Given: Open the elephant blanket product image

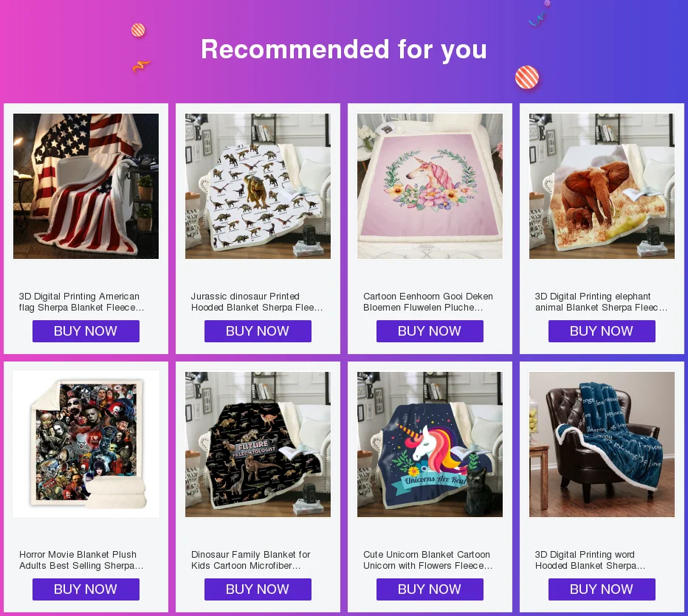Looking at the screenshot, I should click(602, 187).
